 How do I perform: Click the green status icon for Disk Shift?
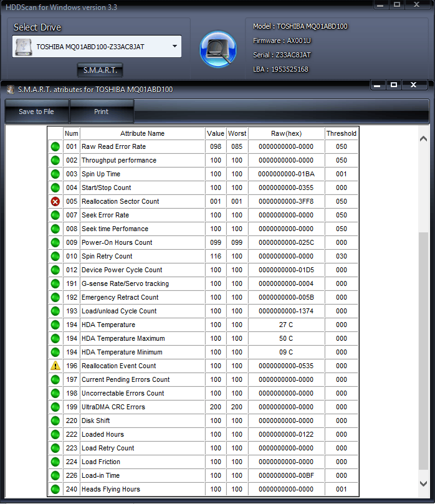click(55, 421)
